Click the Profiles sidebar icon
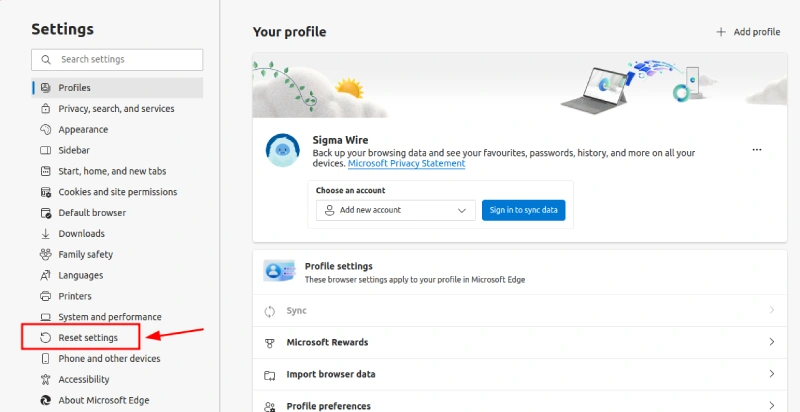 coord(45,88)
